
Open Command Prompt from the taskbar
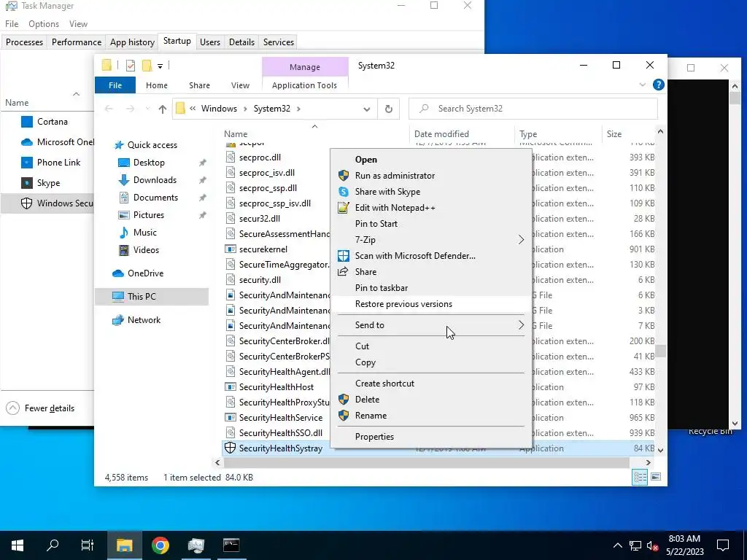pos(231,545)
